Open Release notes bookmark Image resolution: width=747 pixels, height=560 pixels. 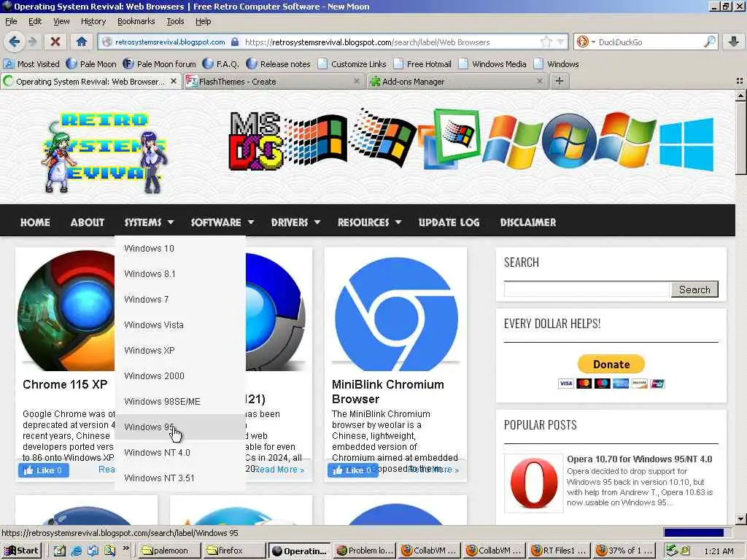pos(279,64)
